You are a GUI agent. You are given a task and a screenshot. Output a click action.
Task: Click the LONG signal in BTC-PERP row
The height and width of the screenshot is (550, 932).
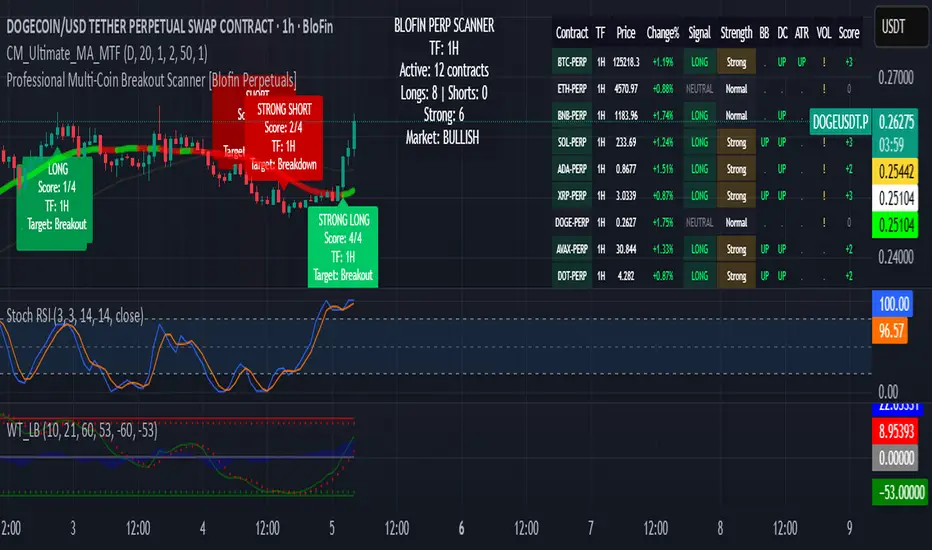[700, 62]
